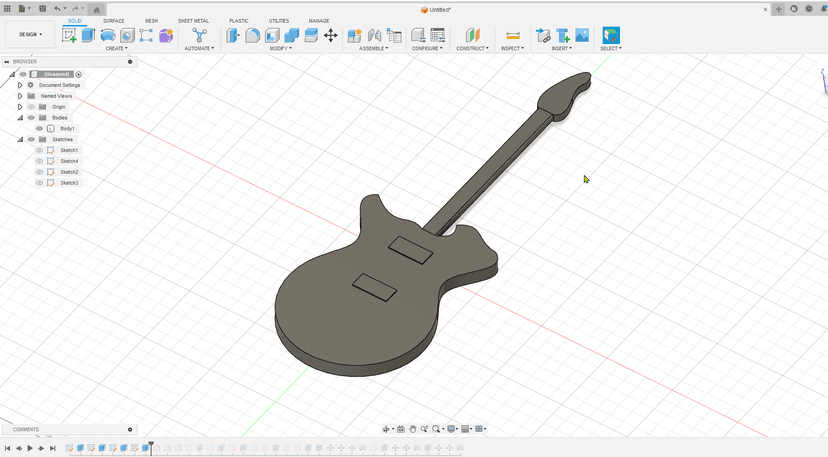Screen dimensions: 828x457
Task: Click the timeline play button
Action: [x=30, y=449]
